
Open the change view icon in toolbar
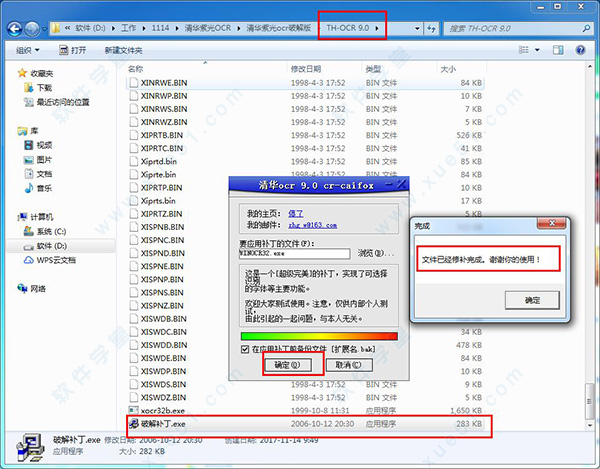point(523,50)
